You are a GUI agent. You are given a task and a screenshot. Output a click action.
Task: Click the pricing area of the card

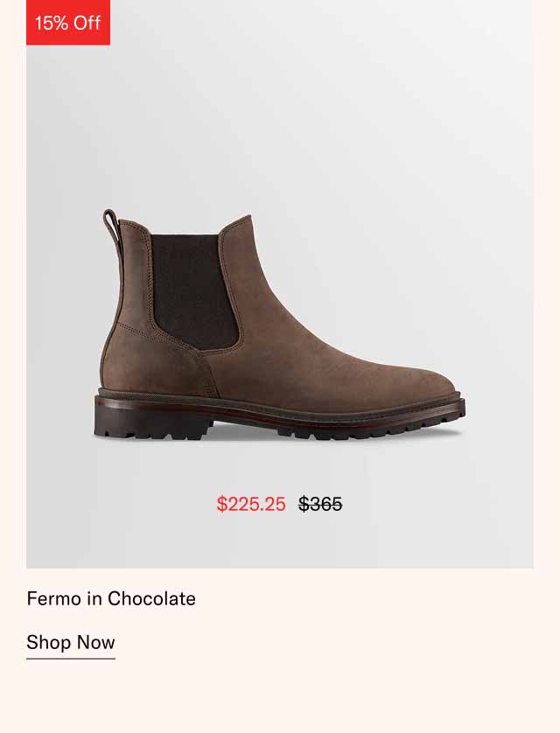click(280, 503)
